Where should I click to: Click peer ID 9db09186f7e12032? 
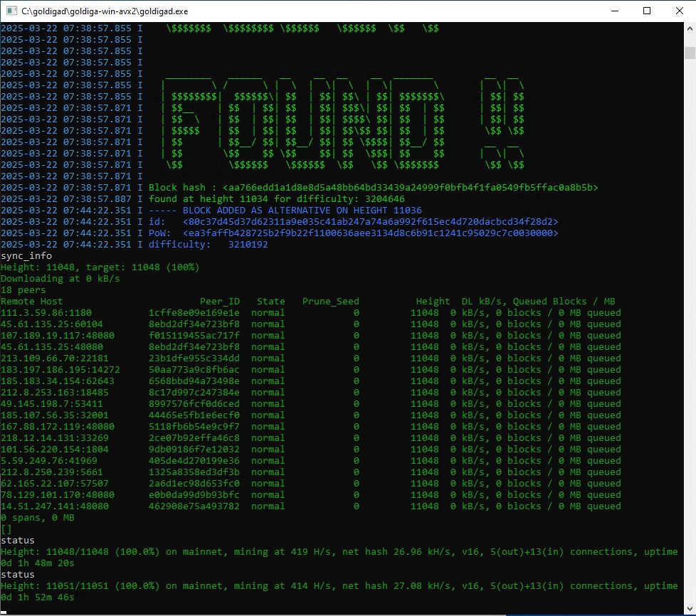194,450
